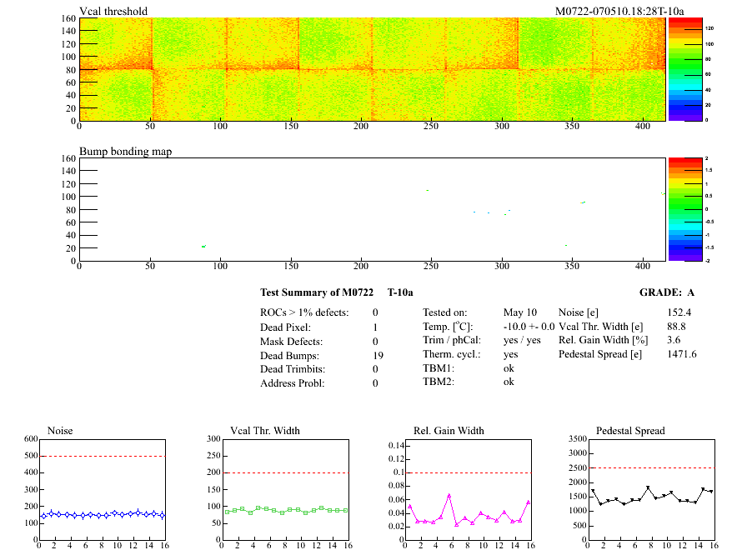This screenshot has width=747, height=560.
Task: Click the Bump bonding map title
Action: pos(125,152)
